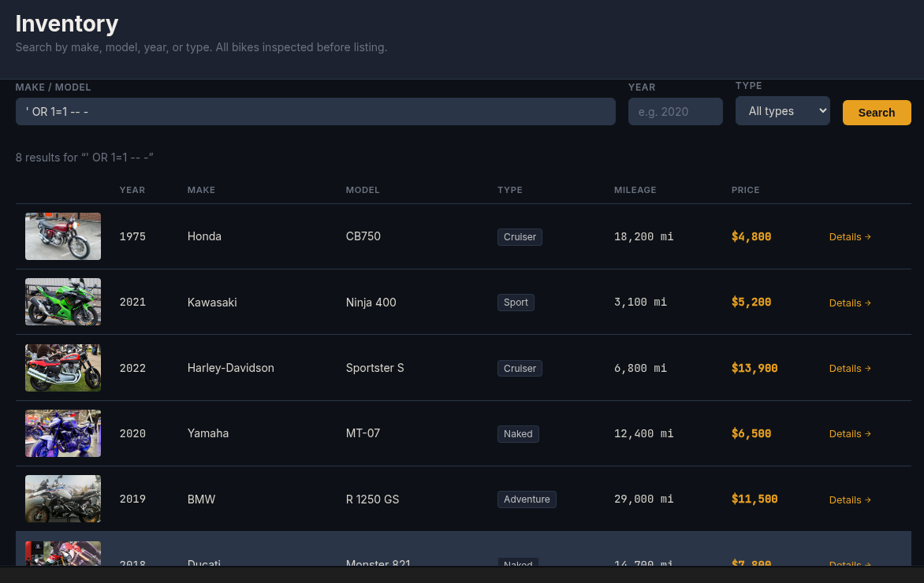
Task: Click the $13,900 price
Action: [x=754, y=368]
